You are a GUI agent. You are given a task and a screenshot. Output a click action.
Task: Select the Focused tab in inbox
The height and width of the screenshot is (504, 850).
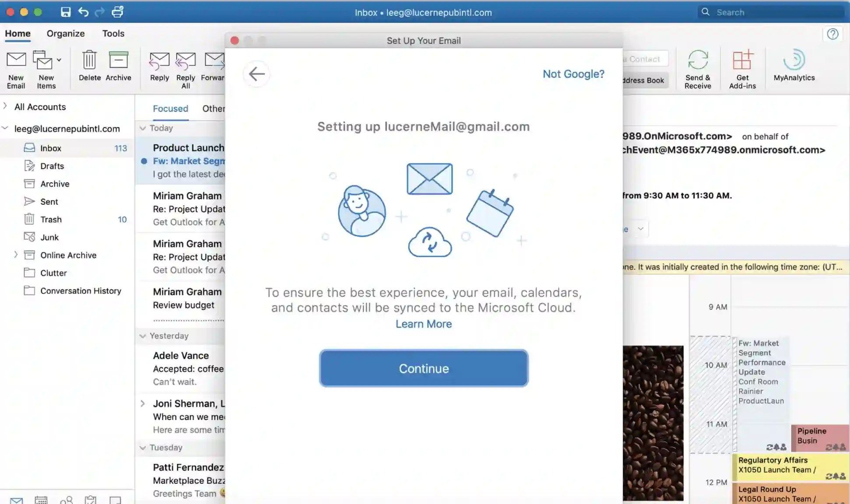click(x=170, y=108)
